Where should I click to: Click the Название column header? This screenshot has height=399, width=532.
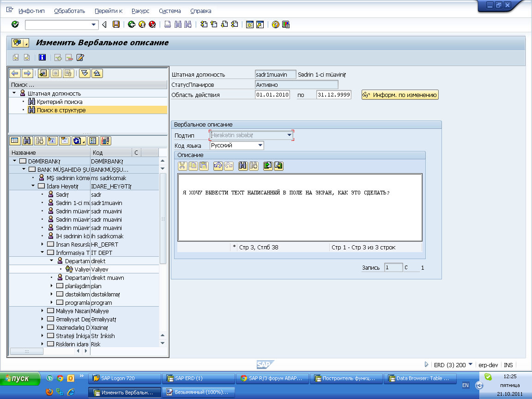click(49, 153)
